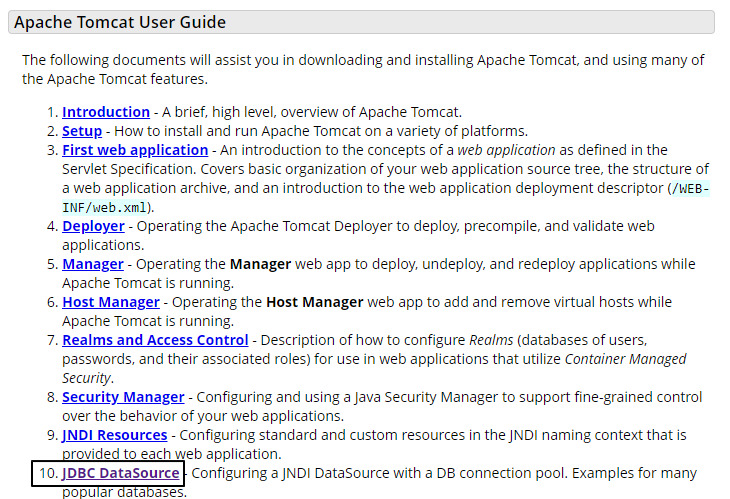
Task: Open the Setup documentation link
Action: pyautogui.click(x=82, y=131)
